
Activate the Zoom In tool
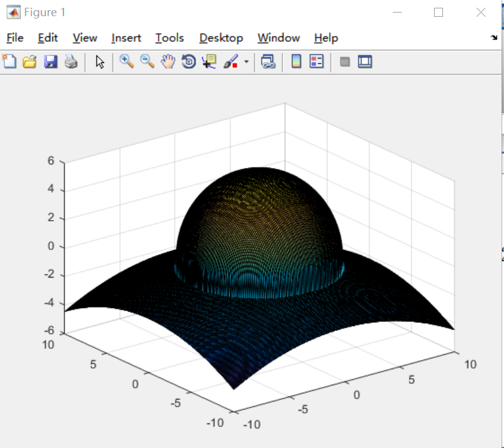point(127,61)
